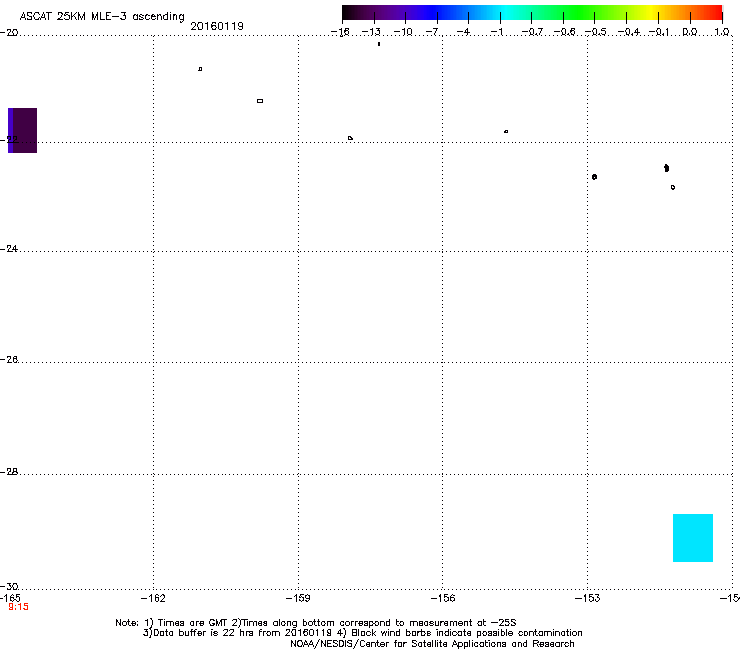Click the green portion of the color bar
Viewport: 740px width, 650px height.
[580, 12]
